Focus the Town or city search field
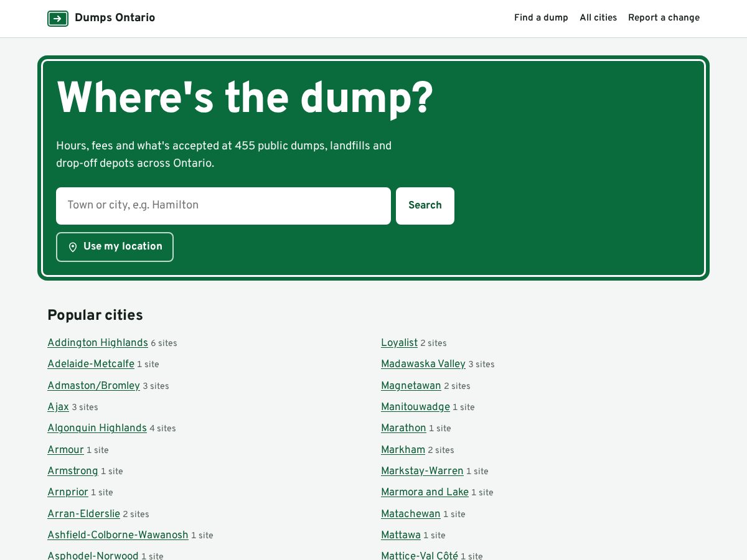The height and width of the screenshot is (560, 747). coord(223,206)
